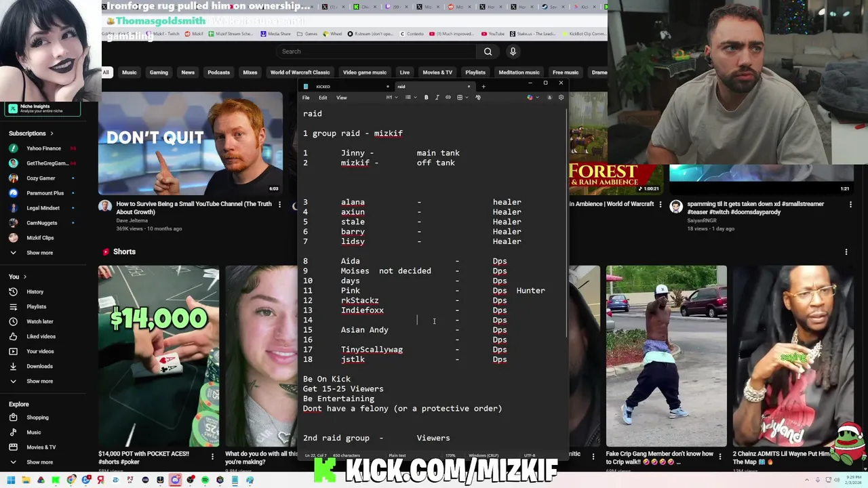Open Notepad settings gear

pyautogui.click(x=561, y=98)
